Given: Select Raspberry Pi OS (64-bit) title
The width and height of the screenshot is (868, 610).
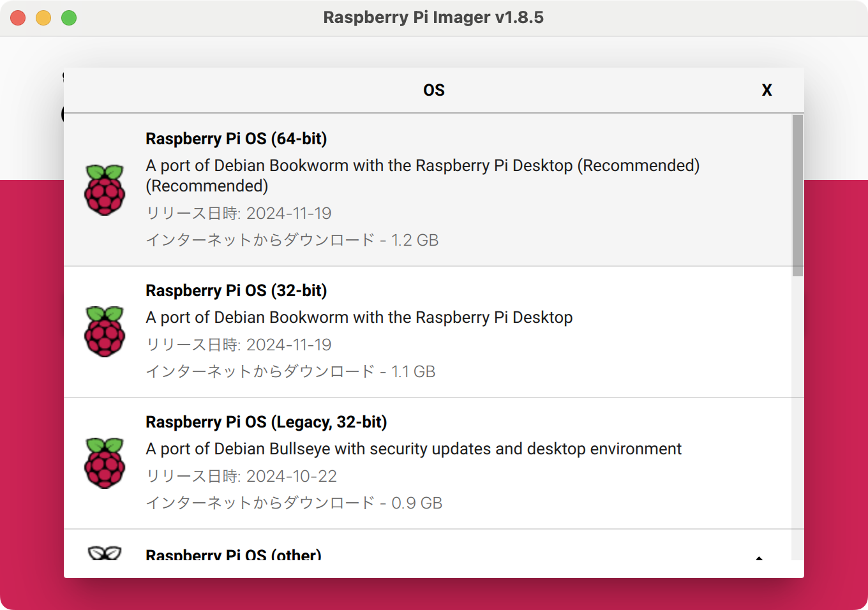Looking at the screenshot, I should point(236,138).
